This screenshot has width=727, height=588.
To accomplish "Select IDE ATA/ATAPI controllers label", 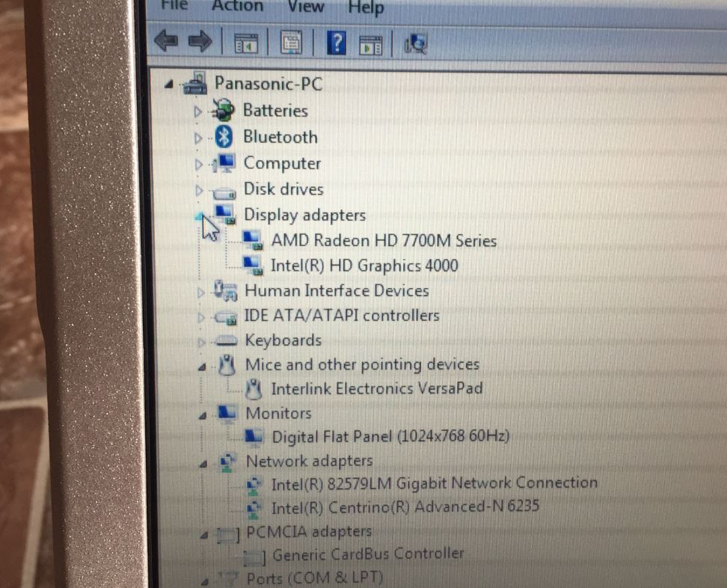I will (x=342, y=316).
